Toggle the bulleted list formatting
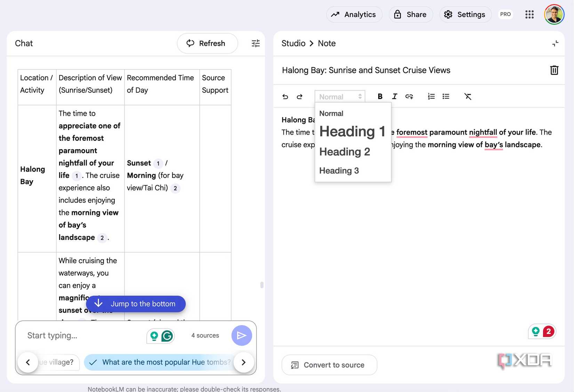Image resolution: width=574 pixels, height=392 pixels. [446, 96]
